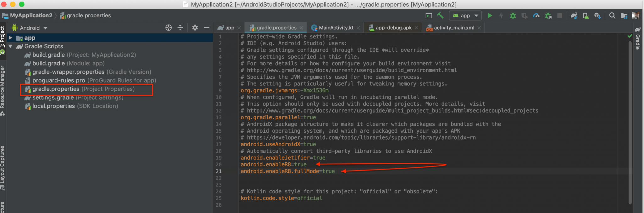Image resolution: width=644 pixels, height=213 pixels.
Task: Open the Gradle tool window on right
Action: tap(638, 38)
